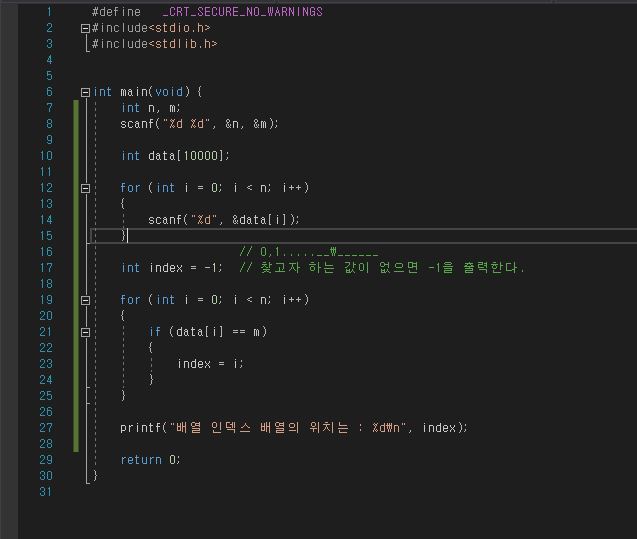The height and width of the screenshot is (539, 637).
Task: Click line number 17 in the gutter
Action: [x=46, y=268]
